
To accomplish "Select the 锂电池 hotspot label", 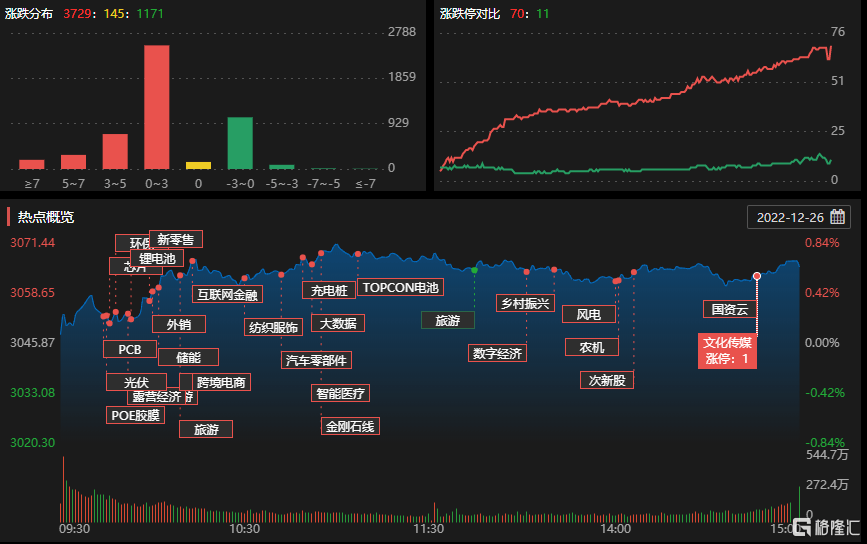I will 157,258.
